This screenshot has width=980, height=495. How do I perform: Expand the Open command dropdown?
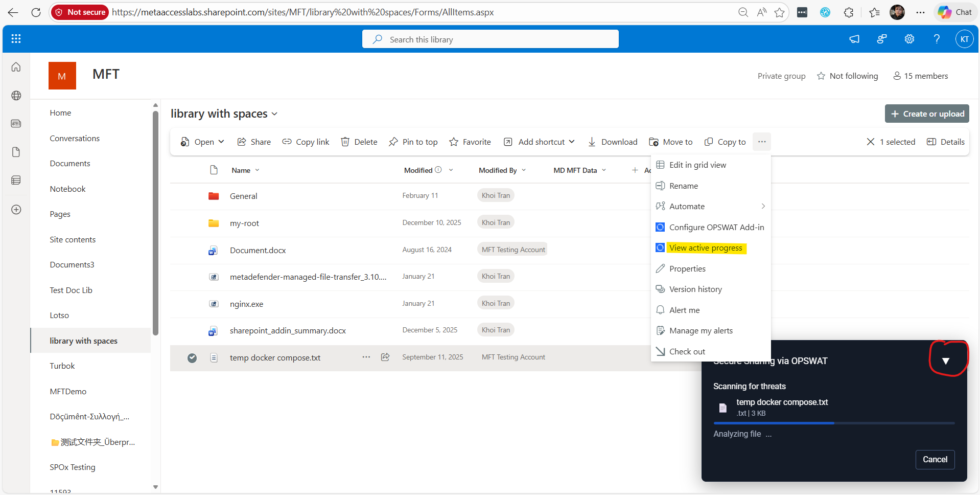click(x=221, y=142)
